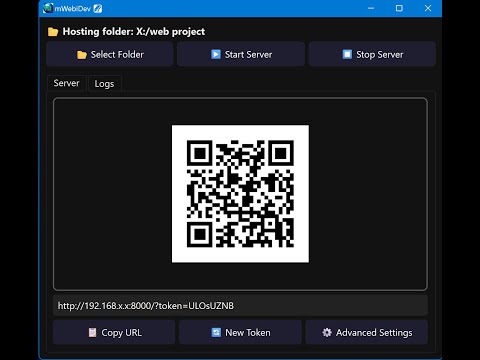
Task: Click the token URL text field
Action: tap(240, 305)
